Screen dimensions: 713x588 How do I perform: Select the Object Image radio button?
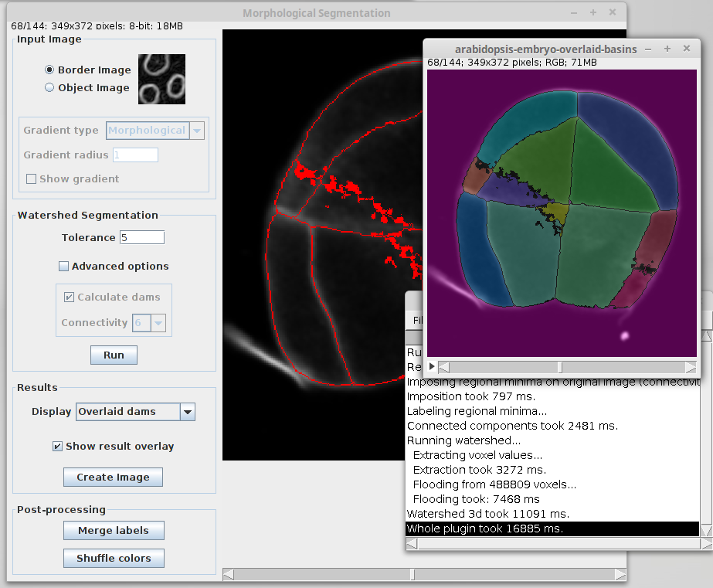click(49, 87)
